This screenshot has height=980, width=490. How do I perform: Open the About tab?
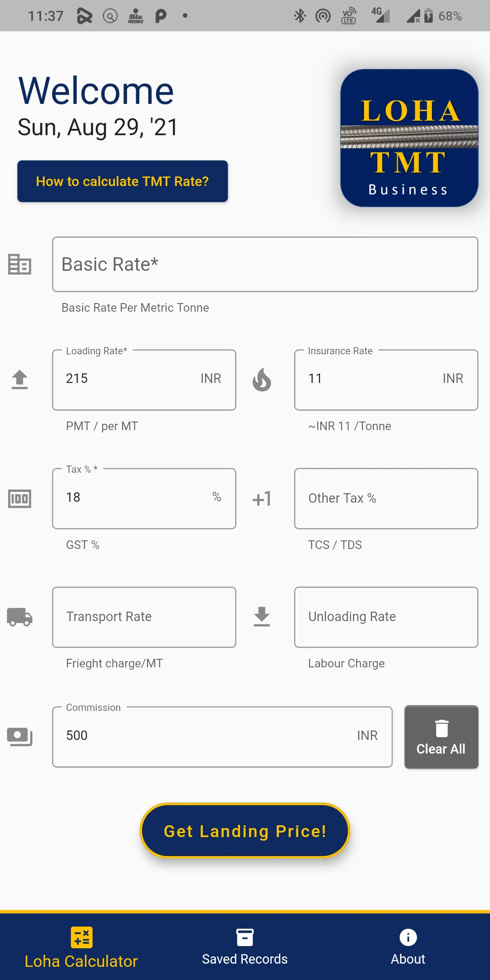408,947
